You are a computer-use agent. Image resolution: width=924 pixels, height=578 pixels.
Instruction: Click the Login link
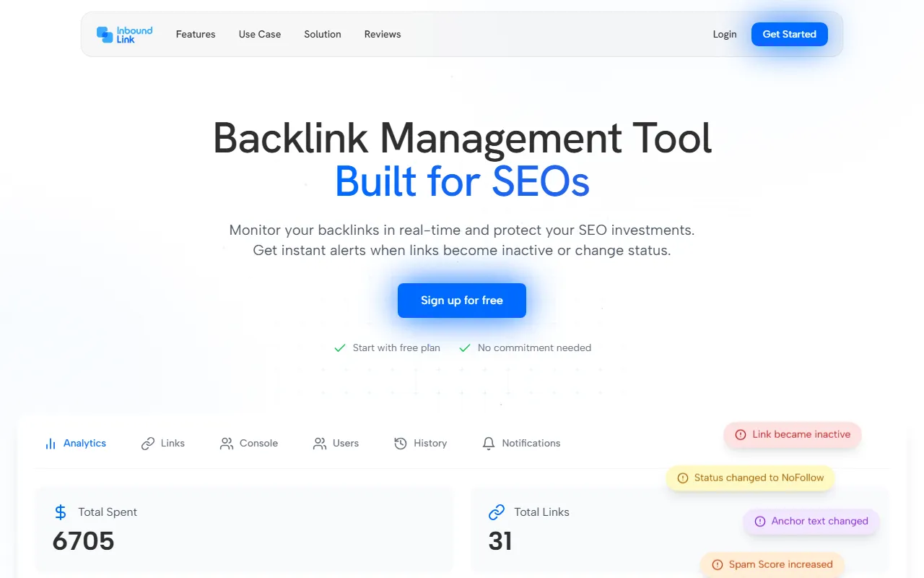coord(725,35)
